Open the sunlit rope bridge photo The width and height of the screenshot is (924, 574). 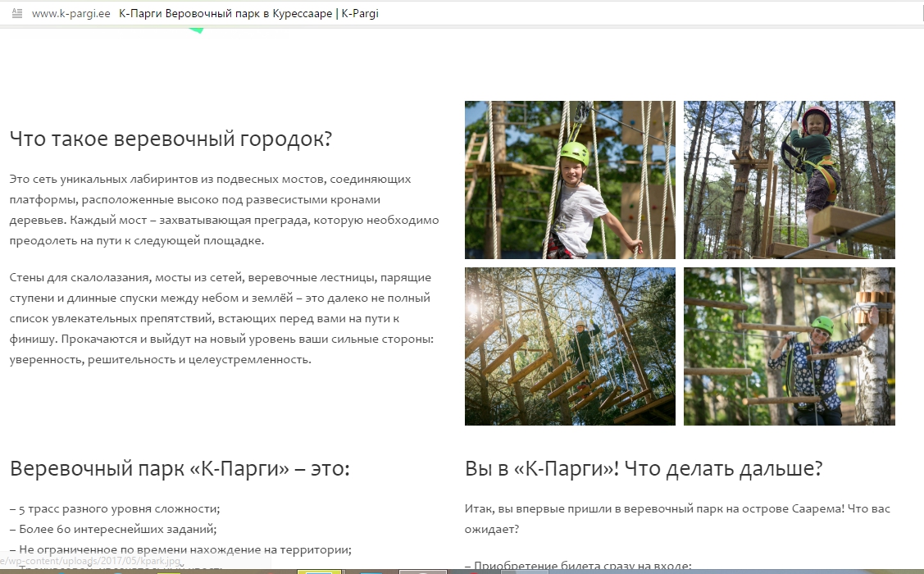569,345
